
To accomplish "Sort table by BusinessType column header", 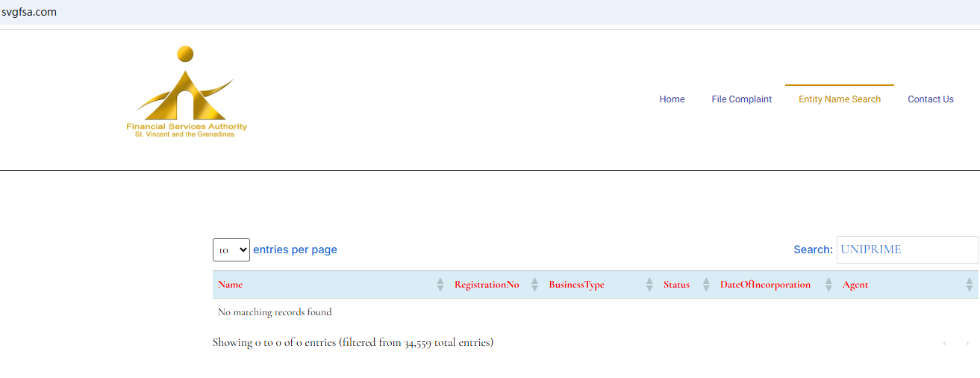I will (x=576, y=285).
